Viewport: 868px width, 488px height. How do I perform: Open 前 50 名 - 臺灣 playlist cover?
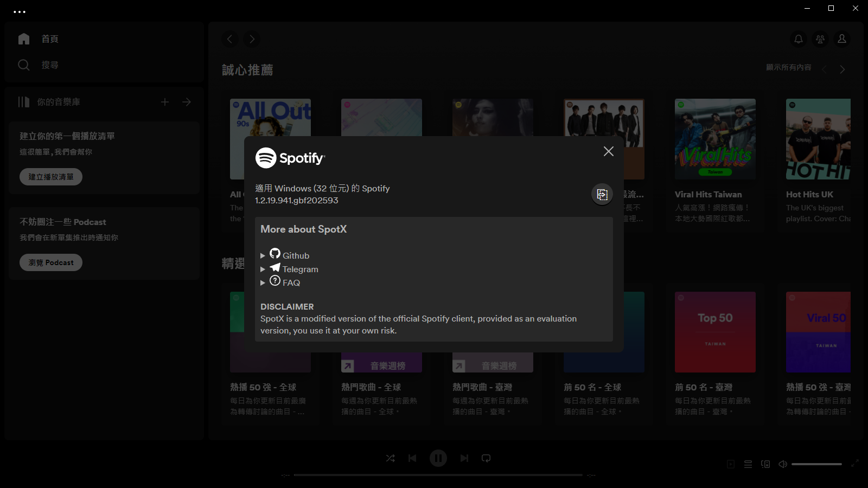tap(715, 332)
